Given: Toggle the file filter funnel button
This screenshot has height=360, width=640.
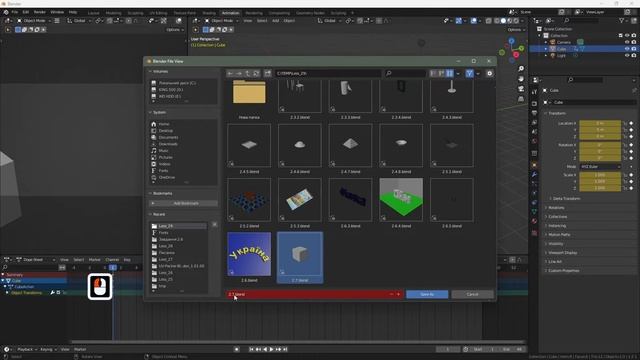Looking at the screenshot, I should pyautogui.click(x=469, y=73).
